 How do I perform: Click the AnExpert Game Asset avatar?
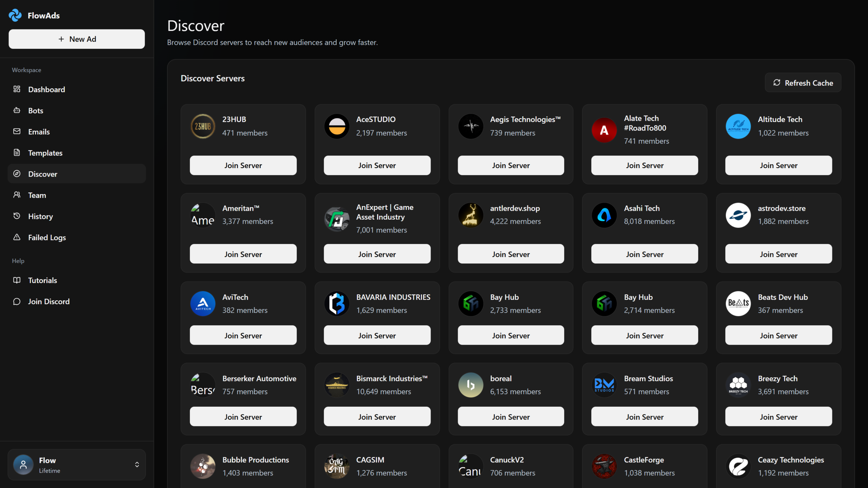click(x=337, y=219)
